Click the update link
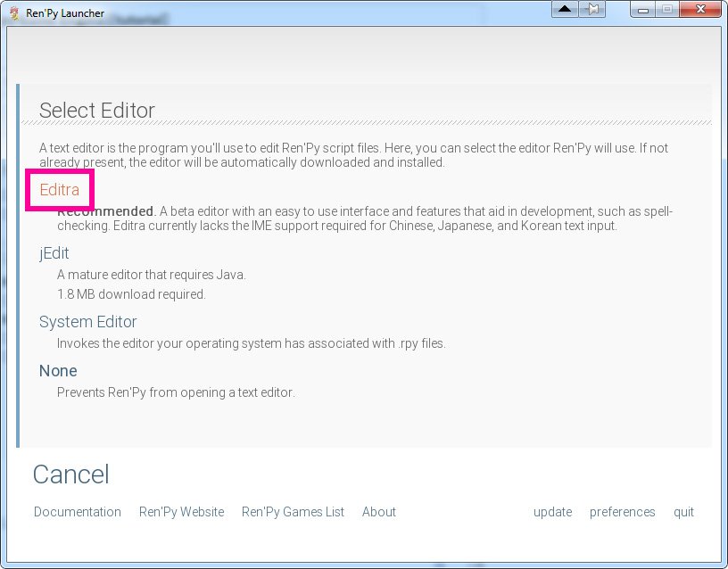This screenshot has width=728, height=569. [x=552, y=512]
